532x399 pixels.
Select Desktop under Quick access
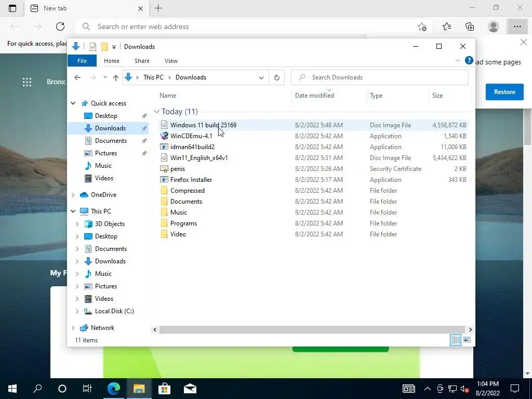pyautogui.click(x=106, y=116)
